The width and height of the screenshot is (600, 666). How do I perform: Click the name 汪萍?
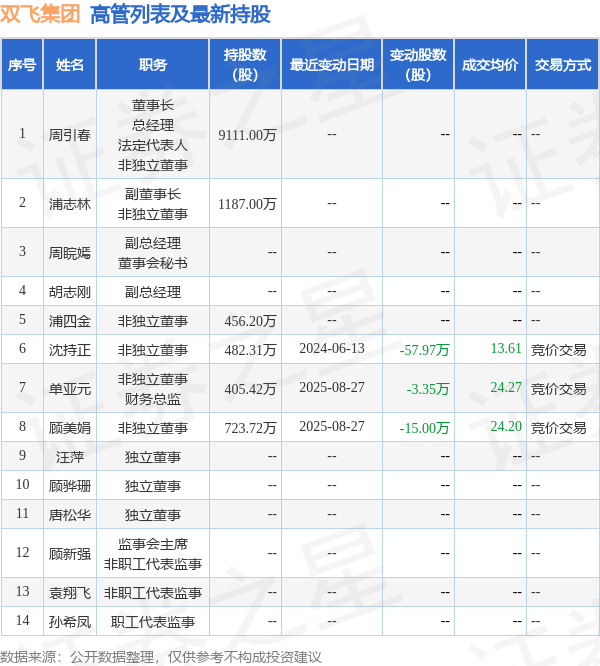[70, 457]
